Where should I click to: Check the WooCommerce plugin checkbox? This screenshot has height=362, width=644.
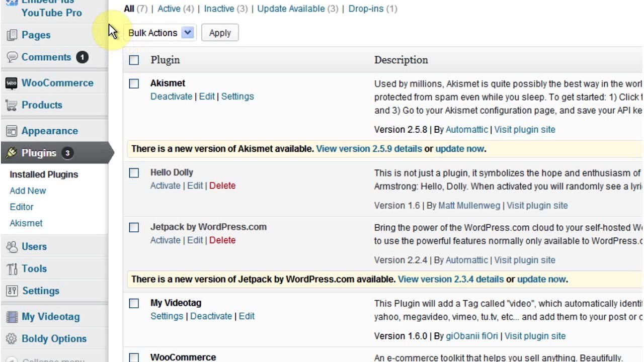(x=134, y=357)
